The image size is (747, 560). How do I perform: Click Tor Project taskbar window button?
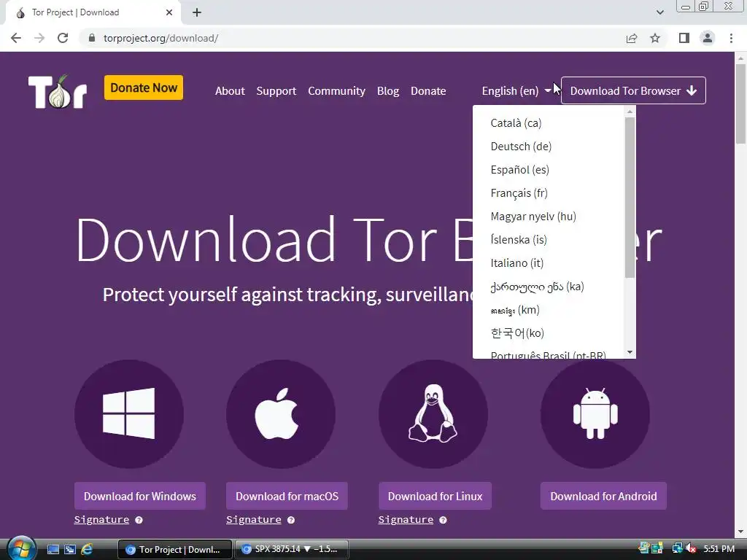tap(175, 550)
